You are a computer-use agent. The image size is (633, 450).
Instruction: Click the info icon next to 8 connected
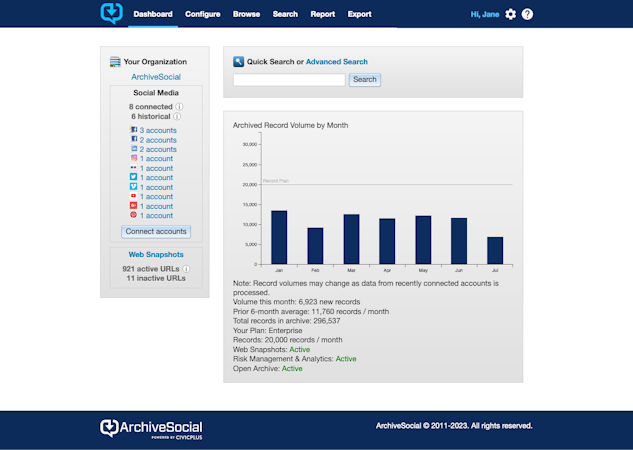179,107
